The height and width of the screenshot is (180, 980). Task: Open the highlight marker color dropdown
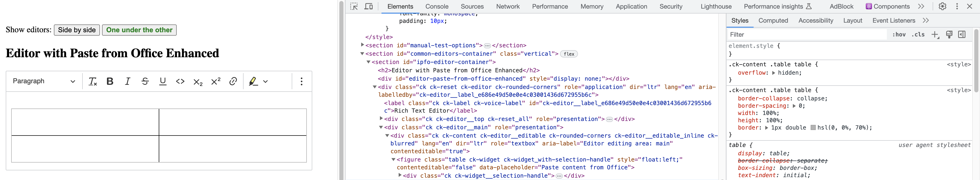tap(265, 81)
